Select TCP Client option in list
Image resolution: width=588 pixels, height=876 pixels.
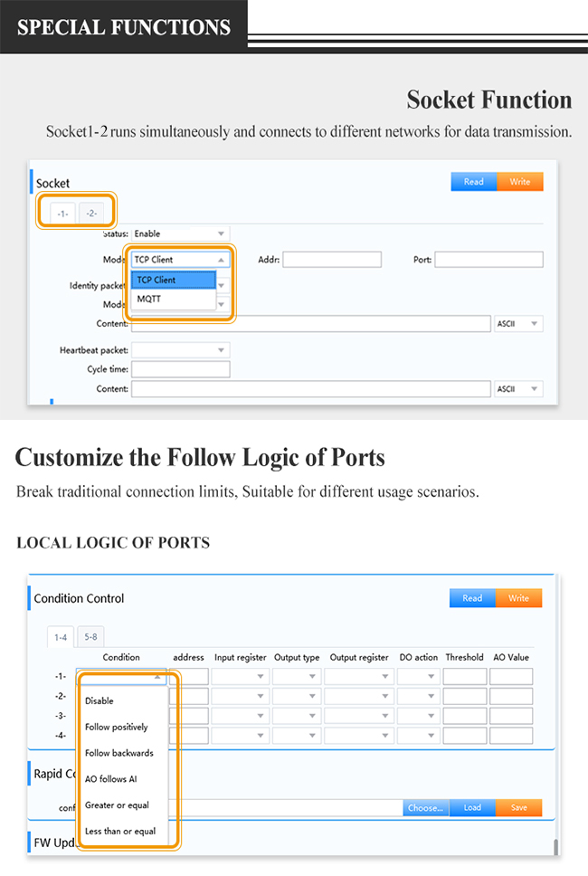(x=173, y=280)
